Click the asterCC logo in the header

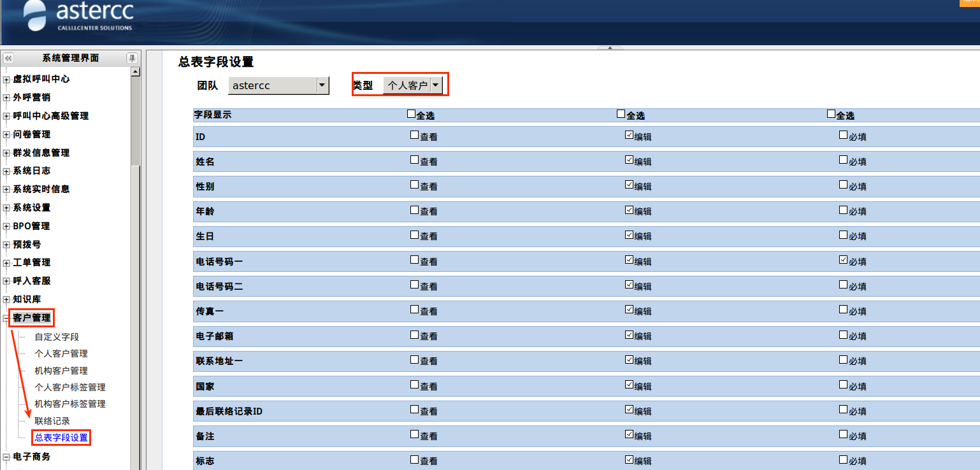[x=79, y=17]
